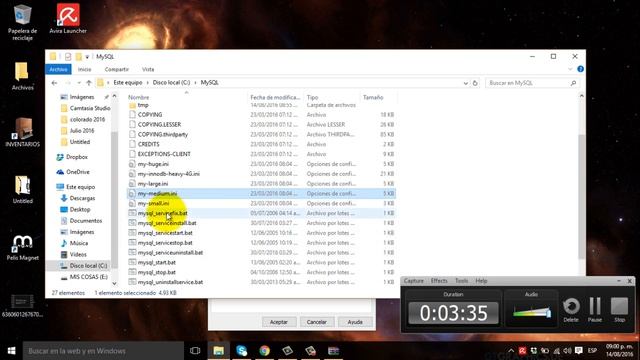Open the Effects menu in the recorder

pyautogui.click(x=439, y=281)
